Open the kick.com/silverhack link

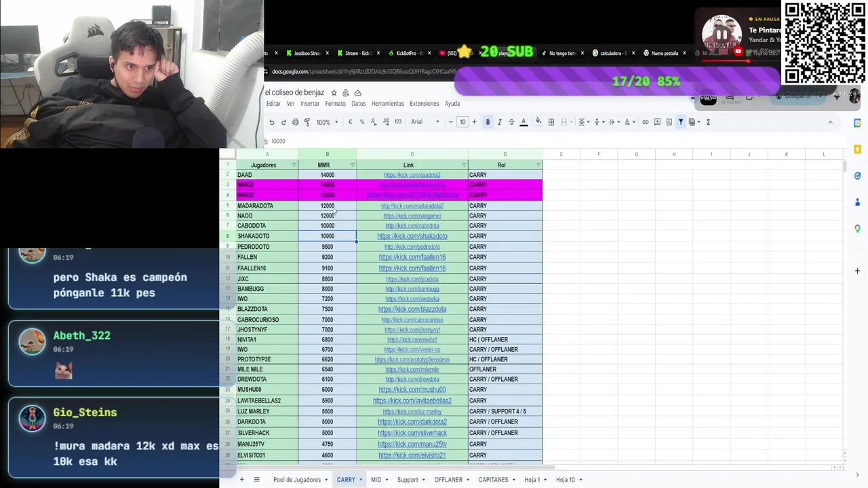(412, 433)
